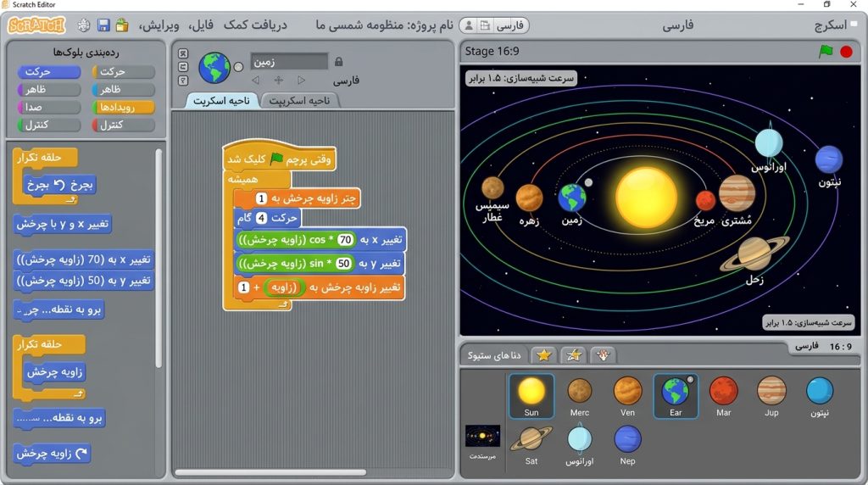Select the Sun sprite thumbnail
The height and width of the screenshot is (485, 868).
(x=531, y=396)
